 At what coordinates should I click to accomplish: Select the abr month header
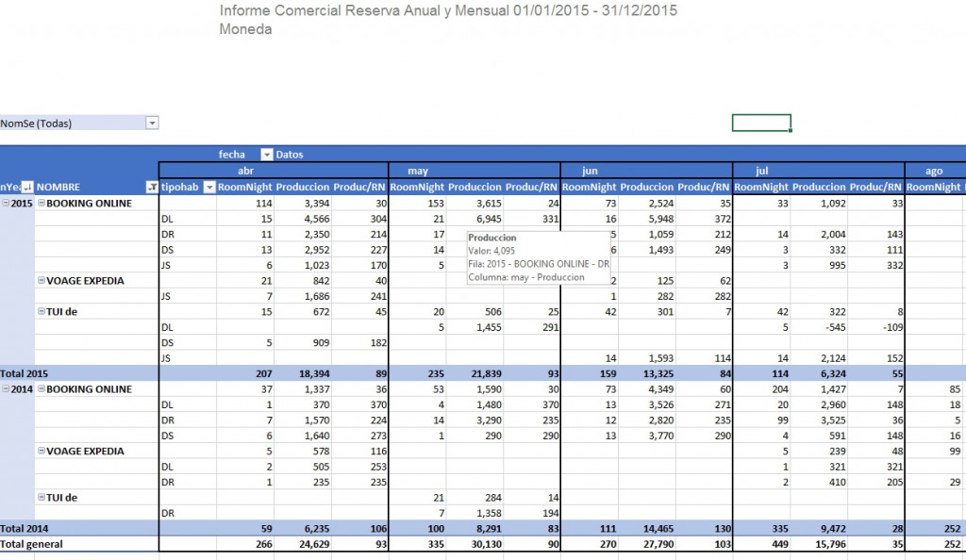coord(245,171)
